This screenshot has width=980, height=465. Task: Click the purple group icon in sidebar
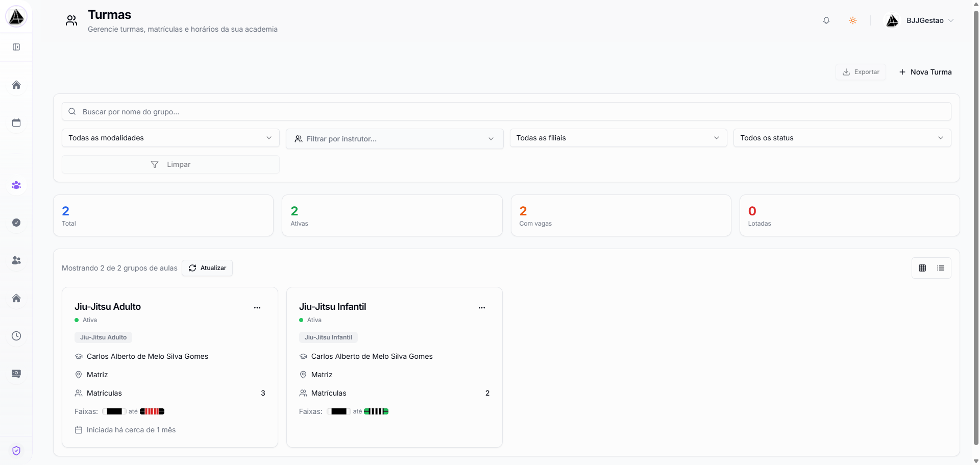click(16, 185)
